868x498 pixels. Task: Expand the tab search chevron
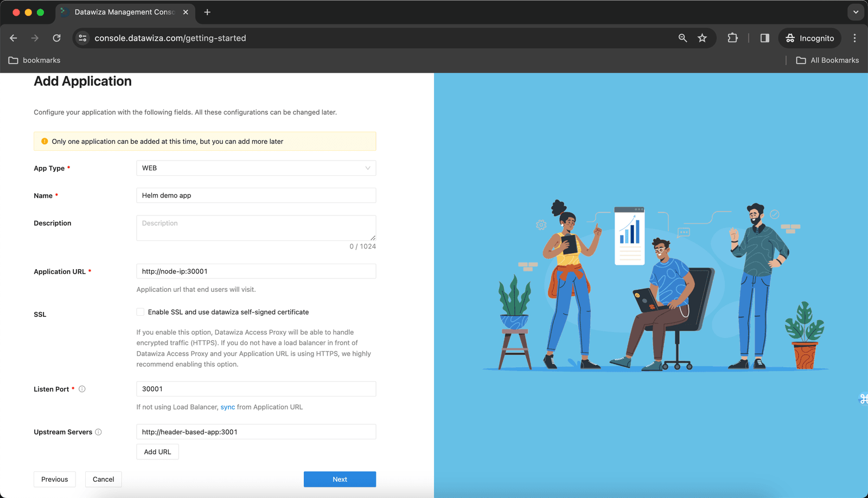(856, 12)
